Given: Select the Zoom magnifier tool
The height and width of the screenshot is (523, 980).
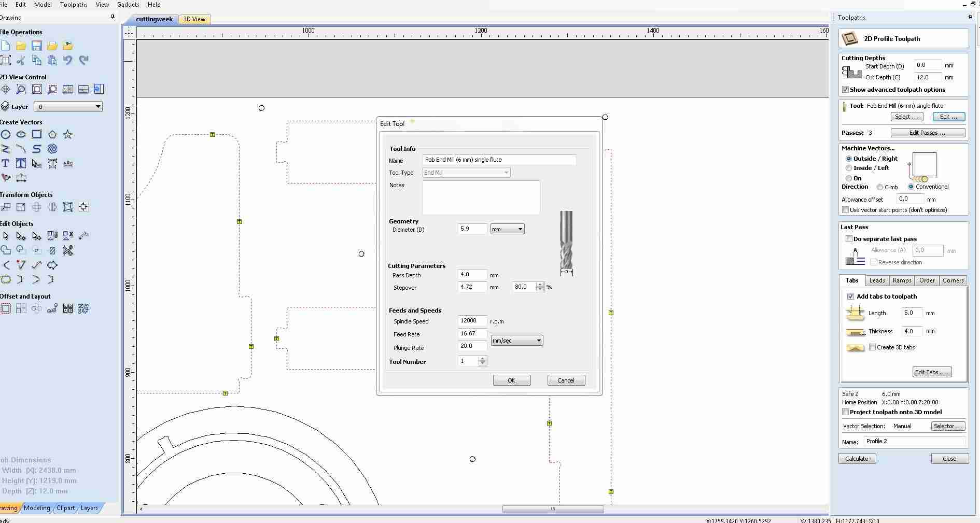Looking at the screenshot, I should click(21, 89).
